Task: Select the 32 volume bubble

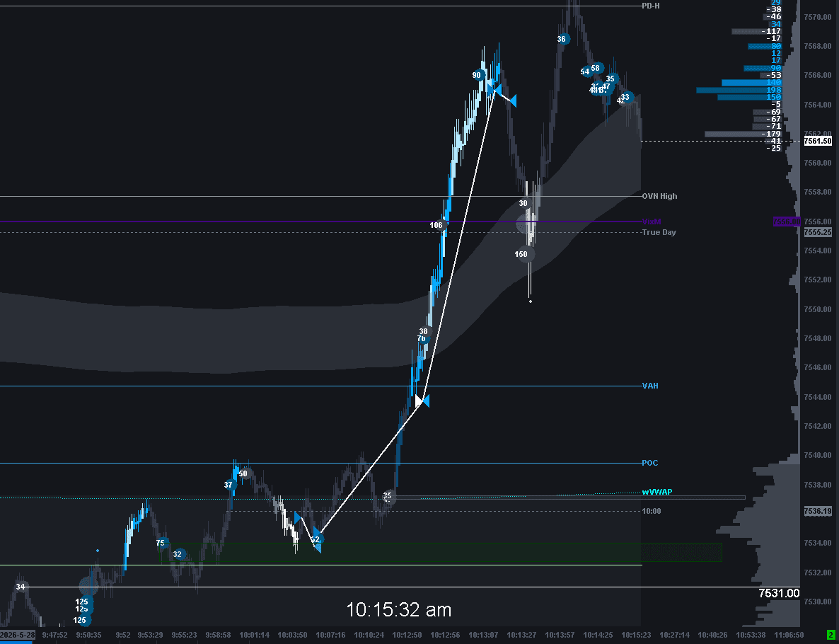Action: (x=178, y=555)
